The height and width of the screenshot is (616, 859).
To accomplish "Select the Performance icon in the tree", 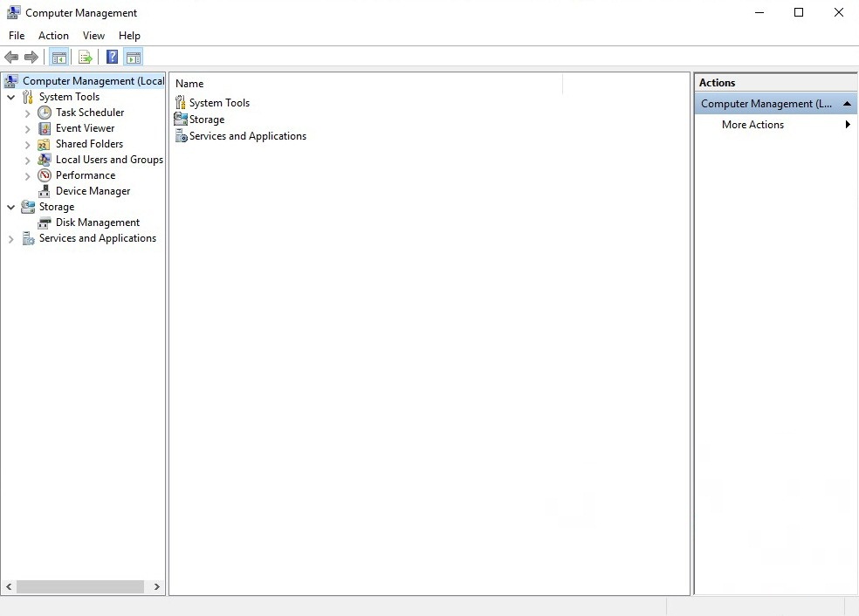I will 45,175.
